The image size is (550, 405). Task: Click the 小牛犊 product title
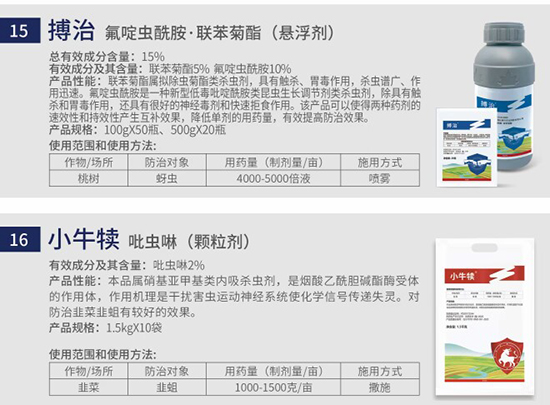83,239
